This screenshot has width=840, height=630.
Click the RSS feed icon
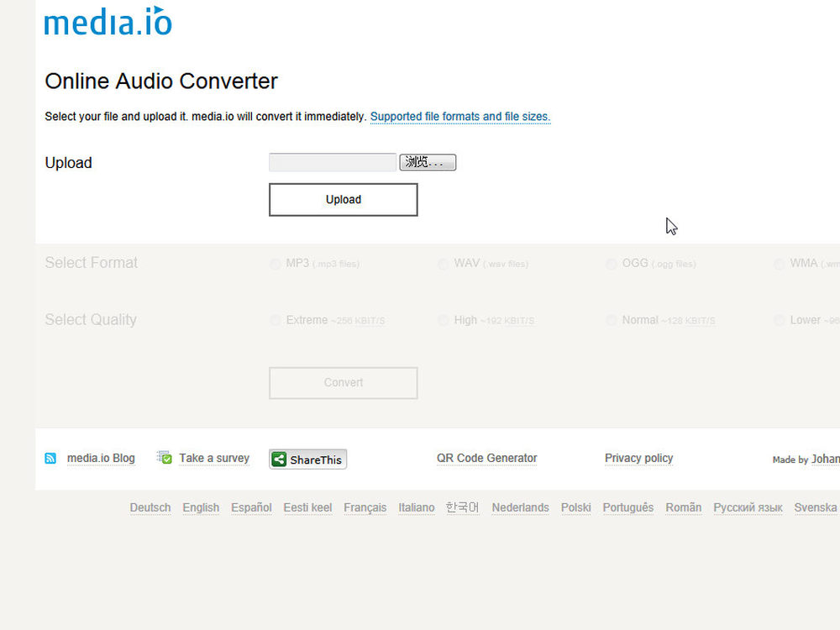(x=50, y=458)
